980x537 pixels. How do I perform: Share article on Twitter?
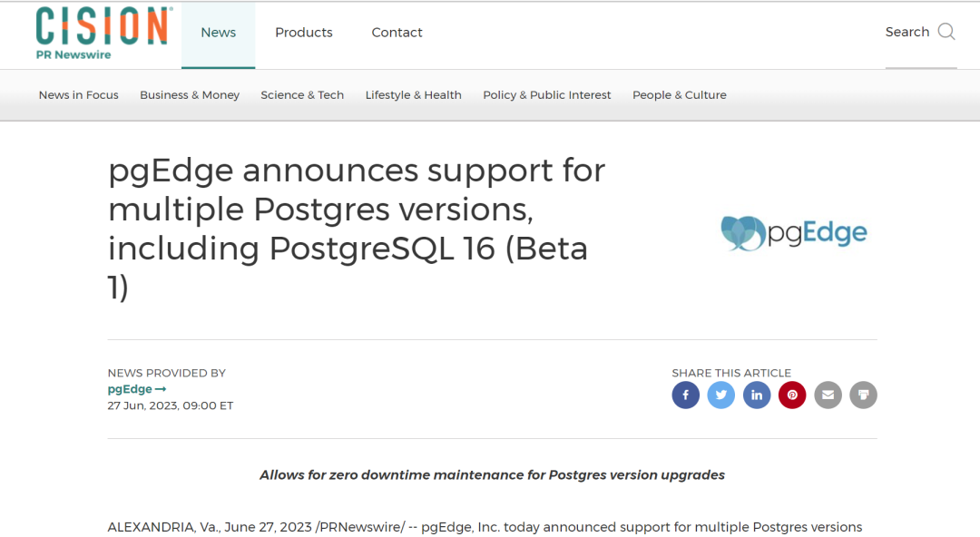[720, 395]
